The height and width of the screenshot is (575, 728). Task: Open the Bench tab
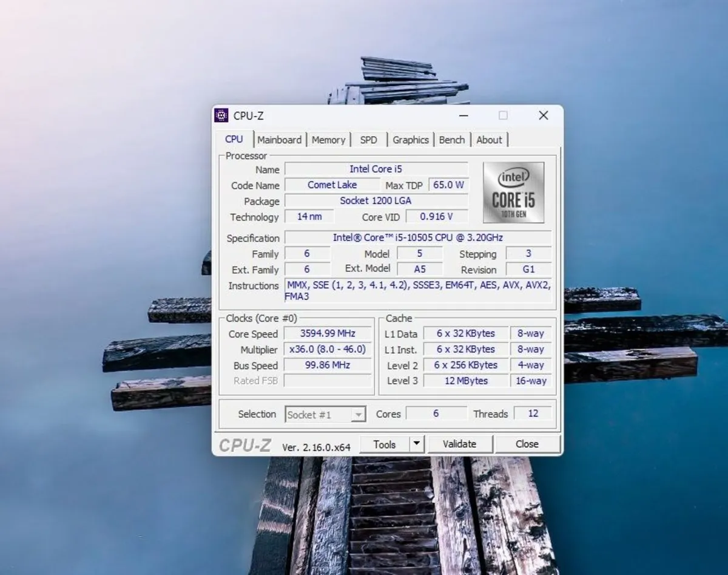452,140
